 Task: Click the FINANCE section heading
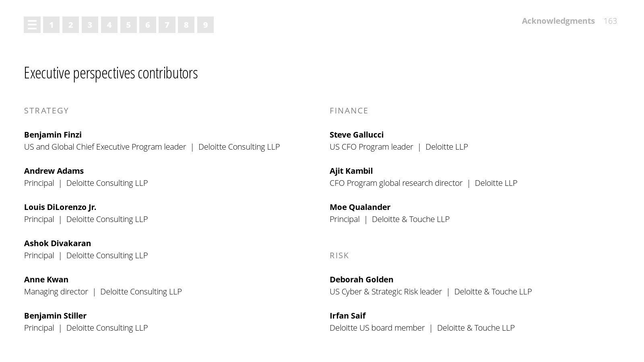point(349,111)
